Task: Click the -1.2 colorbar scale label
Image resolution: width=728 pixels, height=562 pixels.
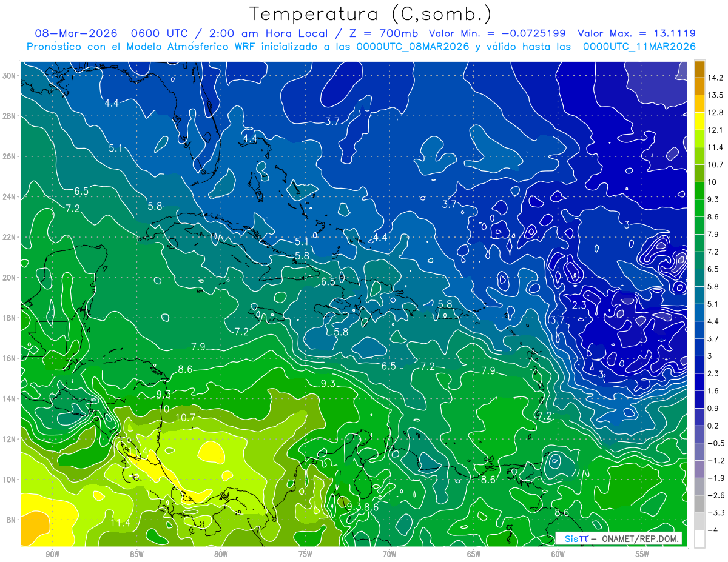Action: click(716, 460)
